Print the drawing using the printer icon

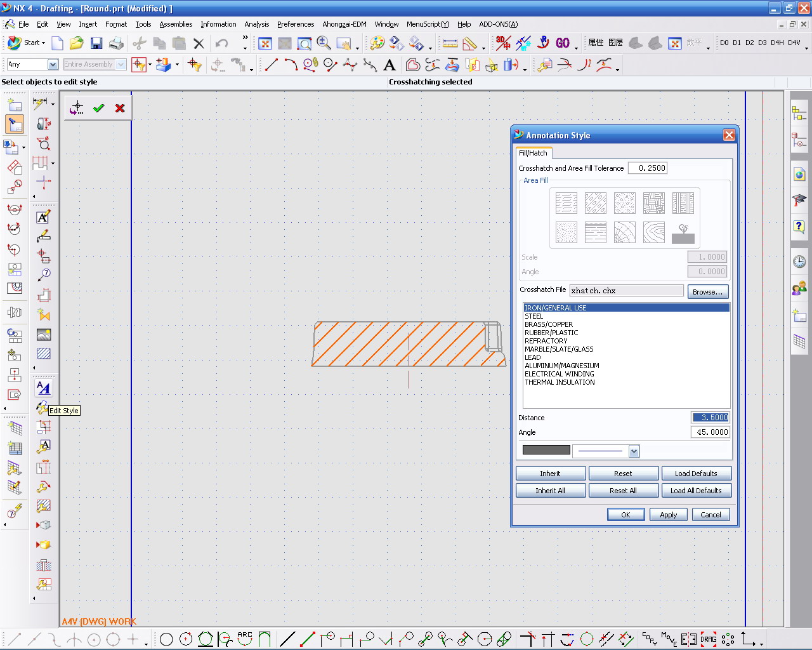[116, 43]
